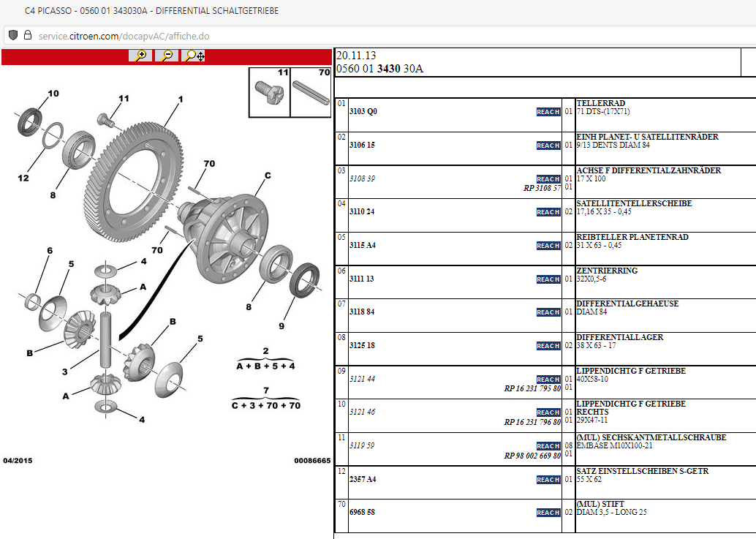Click callout number 10 in diagram
This screenshot has height=539, width=756.
pos(53,94)
